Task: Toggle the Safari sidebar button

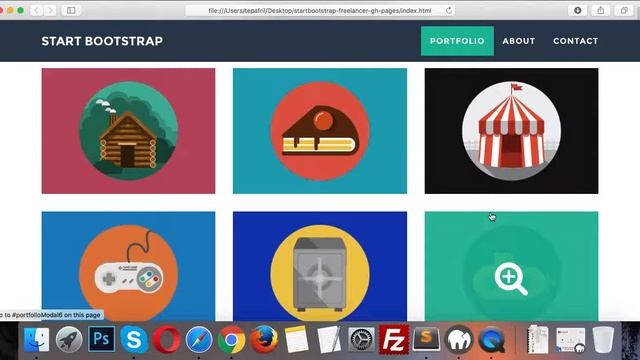Action: click(71, 10)
